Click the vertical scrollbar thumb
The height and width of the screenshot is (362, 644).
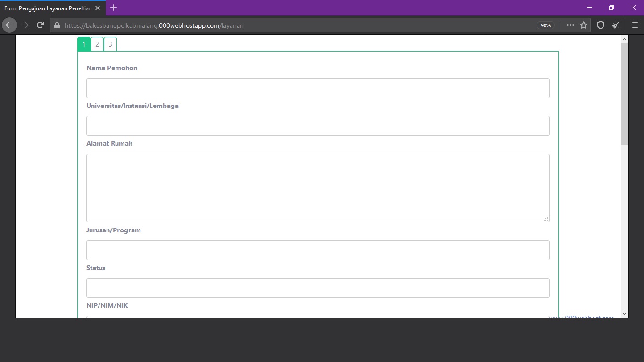625,94
